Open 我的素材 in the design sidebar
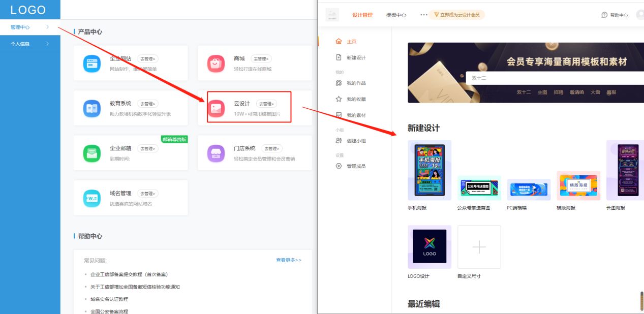This screenshot has width=644, height=314. coord(351,115)
